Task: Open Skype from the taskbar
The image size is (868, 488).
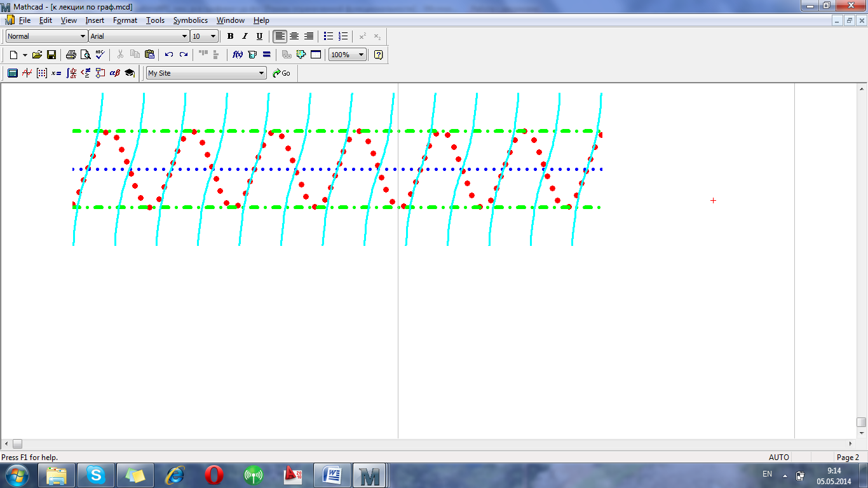Action: pos(96,475)
